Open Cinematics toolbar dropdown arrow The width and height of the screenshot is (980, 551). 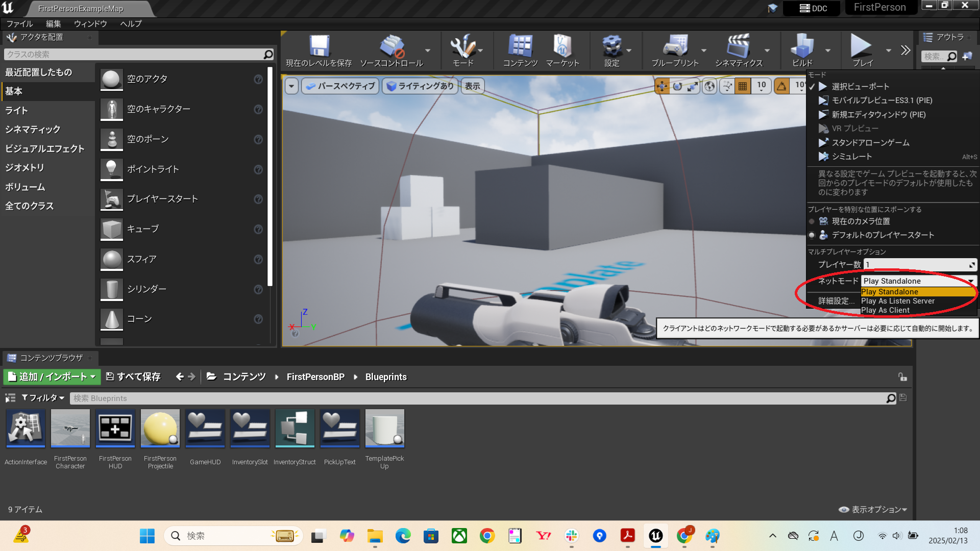(x=767, y=51)
